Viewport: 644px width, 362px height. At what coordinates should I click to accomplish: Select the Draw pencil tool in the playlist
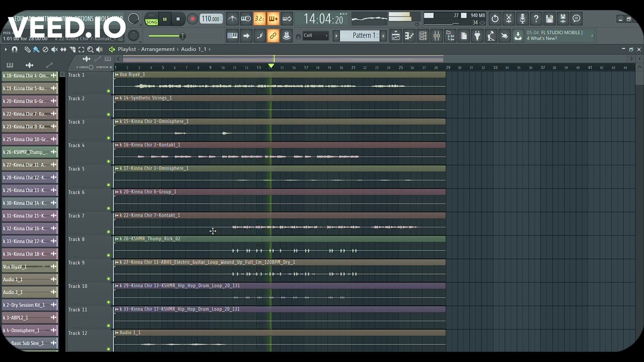pos(28,49)
